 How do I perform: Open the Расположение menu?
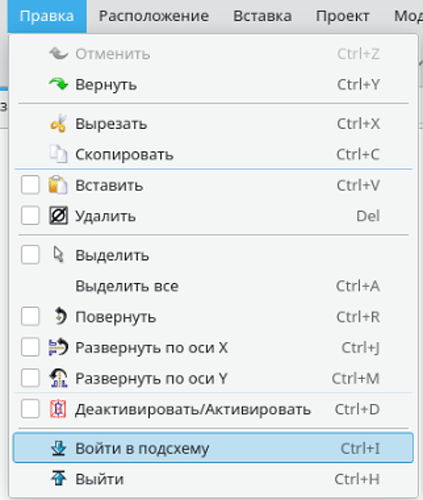pyautogui.click(x=154, y=16)
